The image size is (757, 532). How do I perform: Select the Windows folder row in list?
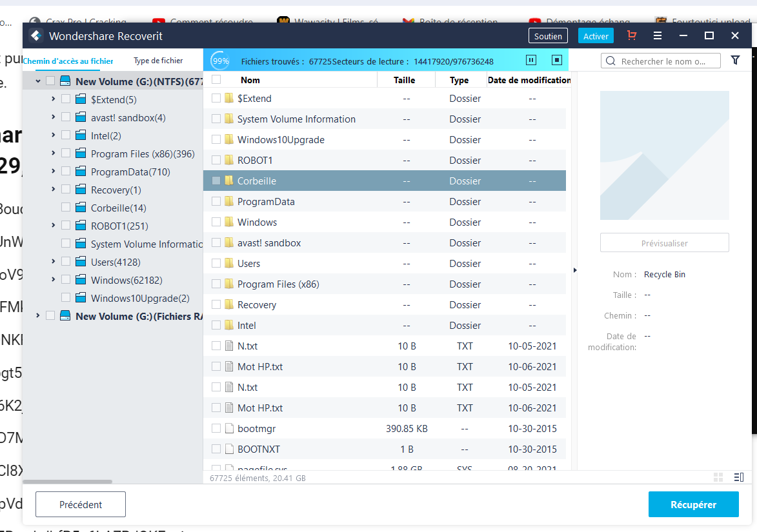pos(384,222)
